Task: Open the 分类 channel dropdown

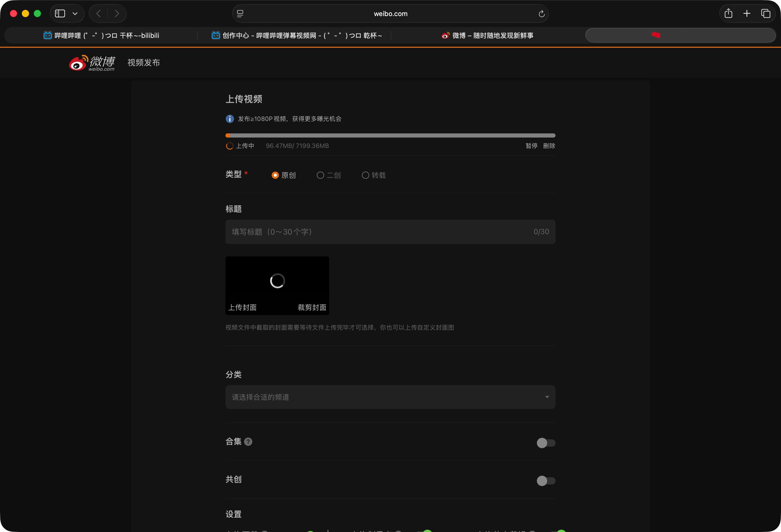Action: (x=390, y=397)
